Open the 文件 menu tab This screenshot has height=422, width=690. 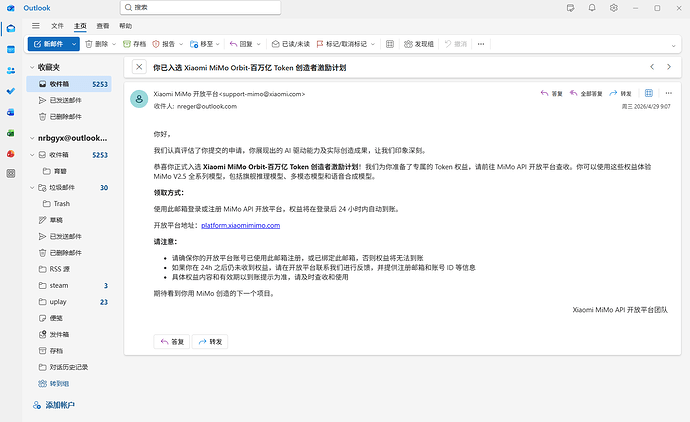pyautogui.click(x=57, y=26)
